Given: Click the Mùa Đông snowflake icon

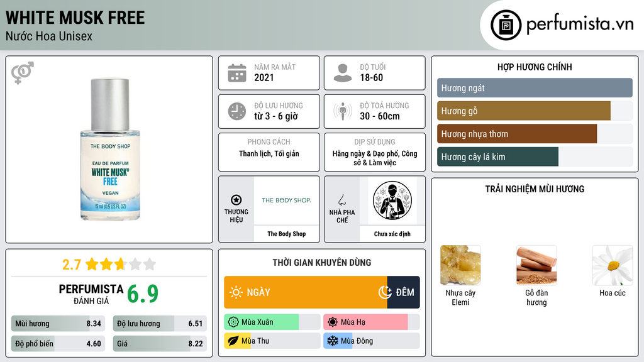Looking at the screenshot, I should pyautogui.click(x=333, y=341).
